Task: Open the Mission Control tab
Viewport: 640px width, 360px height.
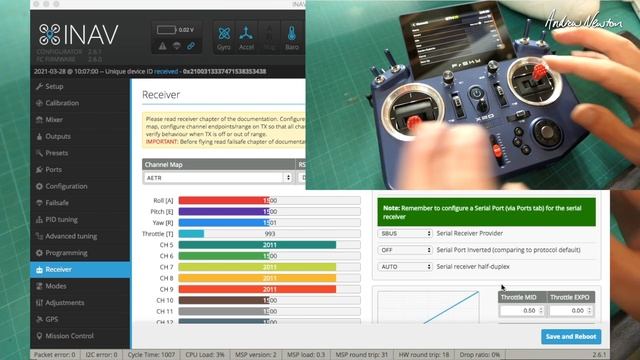Action: 80,336
